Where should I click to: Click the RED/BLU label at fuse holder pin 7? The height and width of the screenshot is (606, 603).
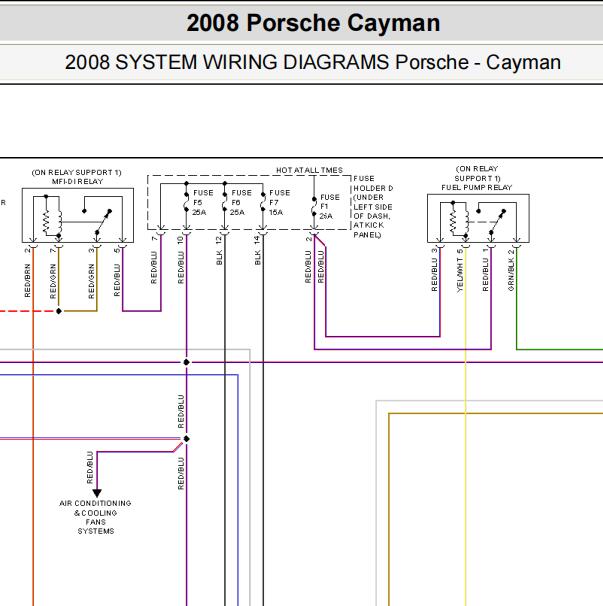tap(154, 267)
